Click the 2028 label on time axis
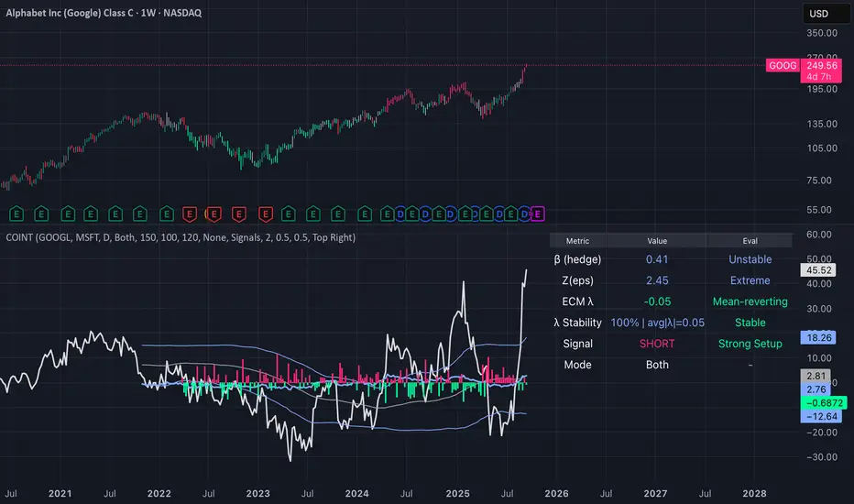Viewport: 854px width, 504px height. (x=754, y=494)
